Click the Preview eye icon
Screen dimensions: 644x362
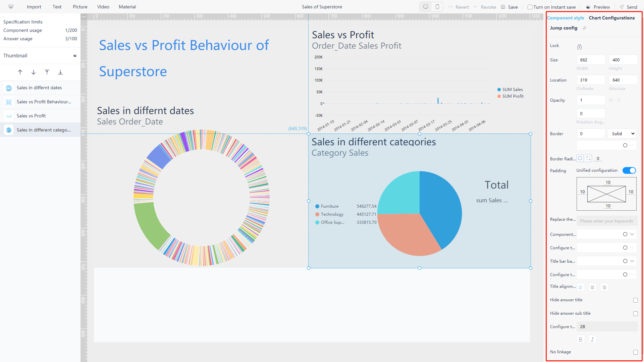(588, 7)
